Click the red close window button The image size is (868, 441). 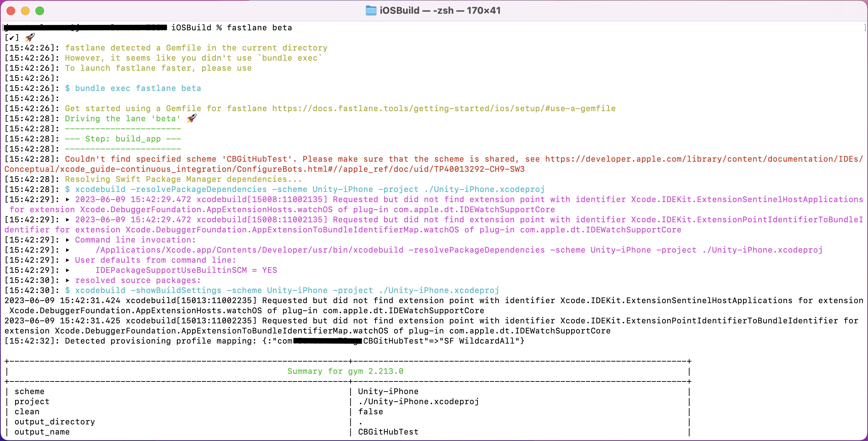(11, 11)
